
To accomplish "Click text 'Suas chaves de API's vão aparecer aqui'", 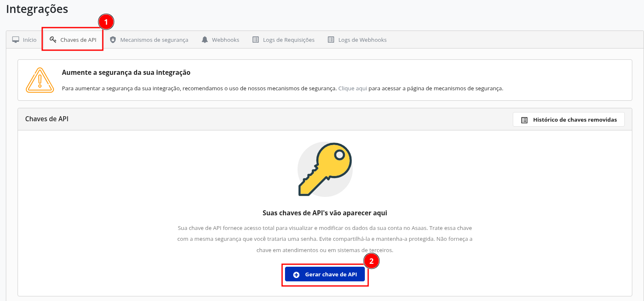I will click(325, 213).
